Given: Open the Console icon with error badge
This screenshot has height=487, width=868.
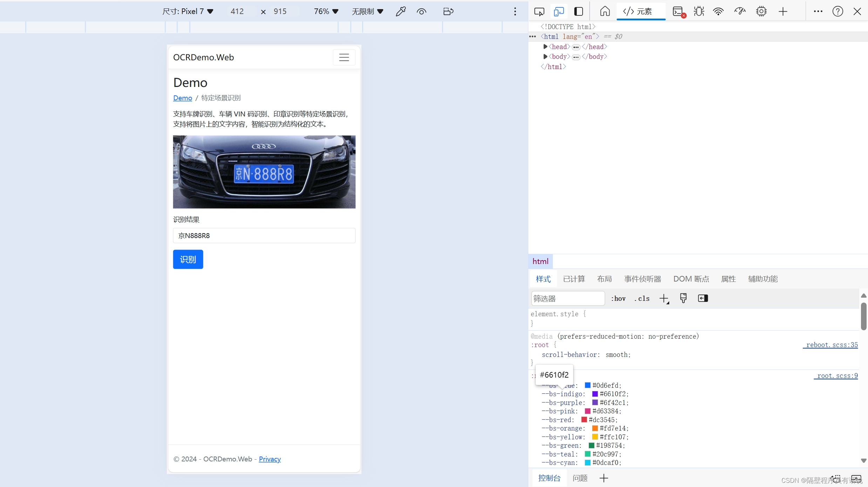Looking at the screenshot, I should point(679,12).
